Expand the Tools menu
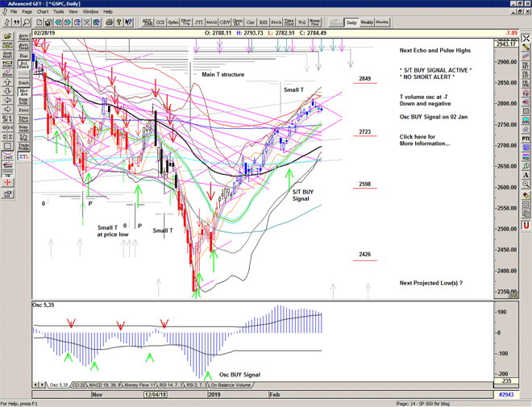Image resolution: width=532 pixels, height=407 pixels. pyautogui.click(x=60, y=12)
